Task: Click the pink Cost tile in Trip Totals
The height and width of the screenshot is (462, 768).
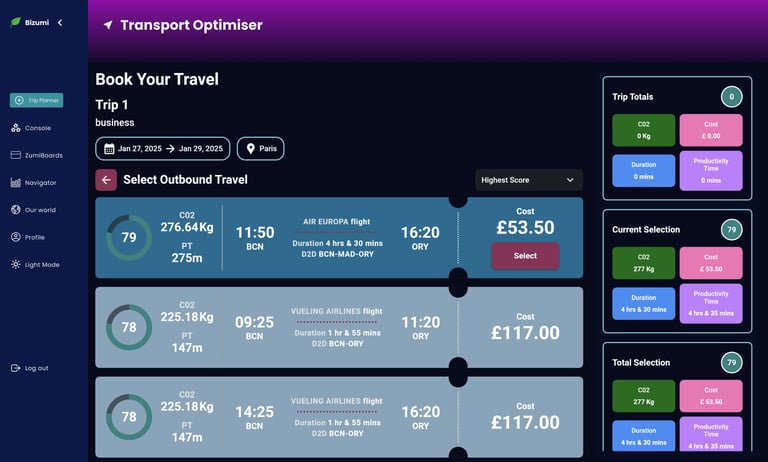Action: (711, 130)
